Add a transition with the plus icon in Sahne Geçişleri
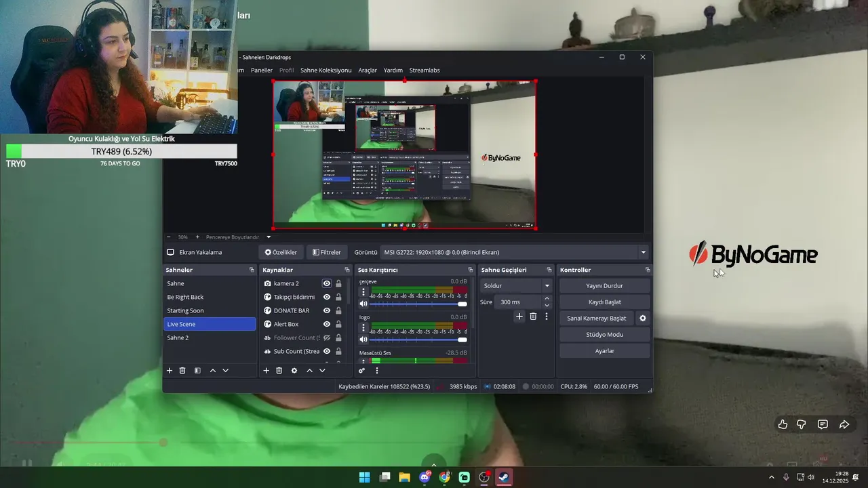 pyautogui.click(x=519, y=317)
